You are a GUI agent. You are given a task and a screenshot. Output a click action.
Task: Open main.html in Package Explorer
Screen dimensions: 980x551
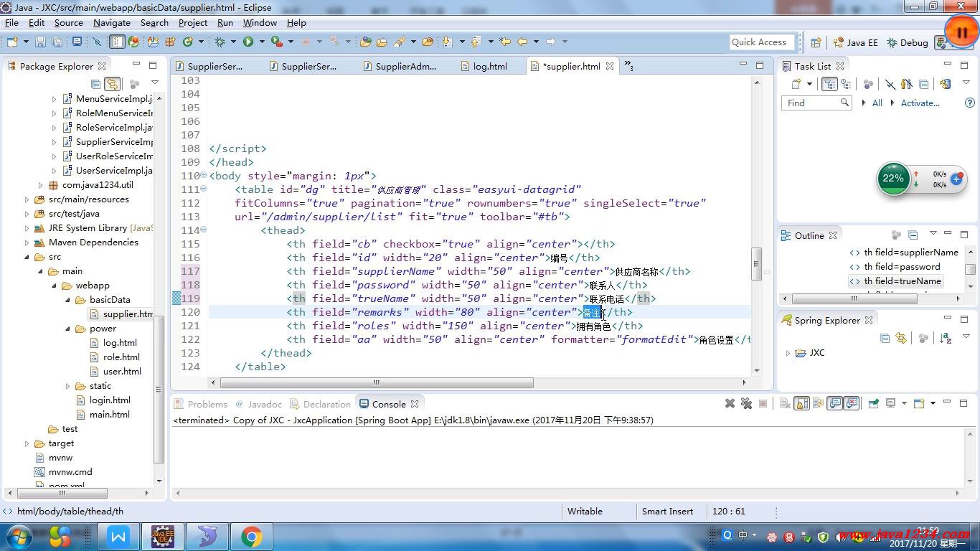109,415
